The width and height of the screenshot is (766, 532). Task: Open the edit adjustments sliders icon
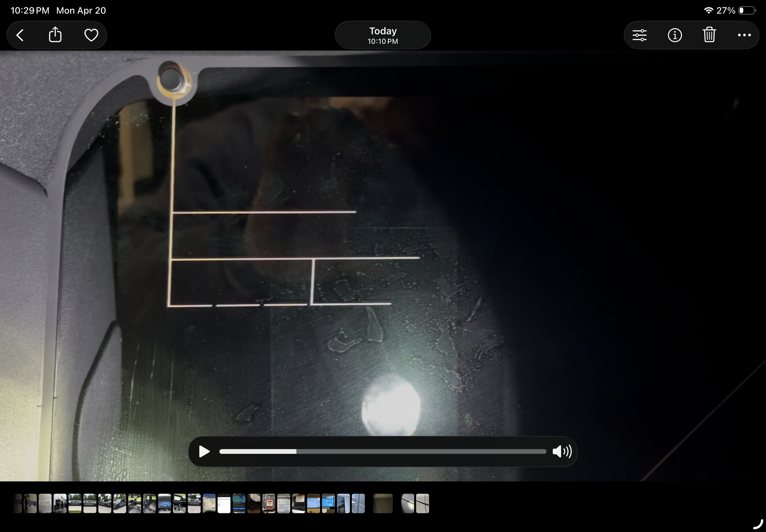[x=640, y=35]
